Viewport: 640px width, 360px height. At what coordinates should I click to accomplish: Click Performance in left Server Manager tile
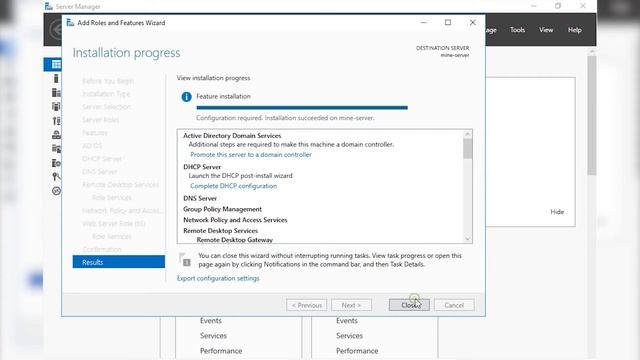pyautogui.click(x=221, y=351)
